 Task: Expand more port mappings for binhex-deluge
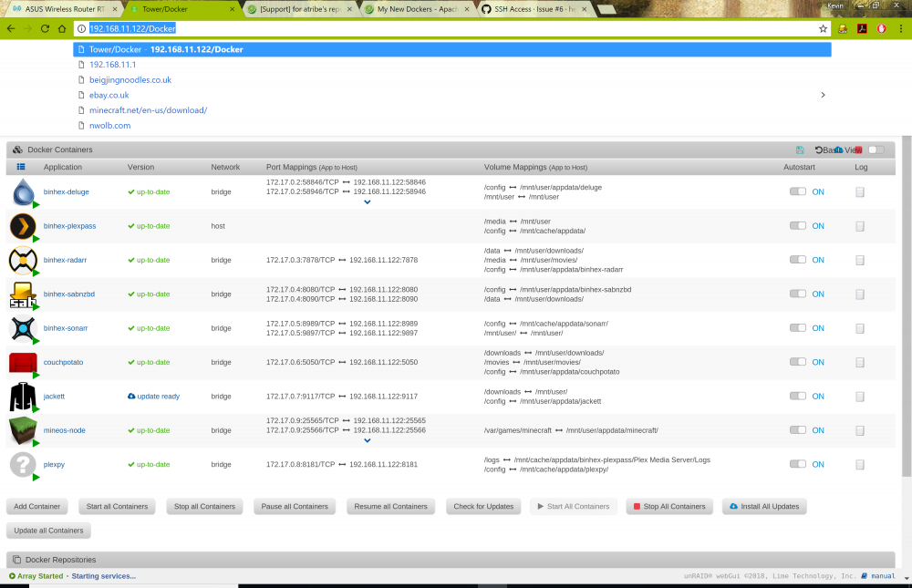(367, 202)
